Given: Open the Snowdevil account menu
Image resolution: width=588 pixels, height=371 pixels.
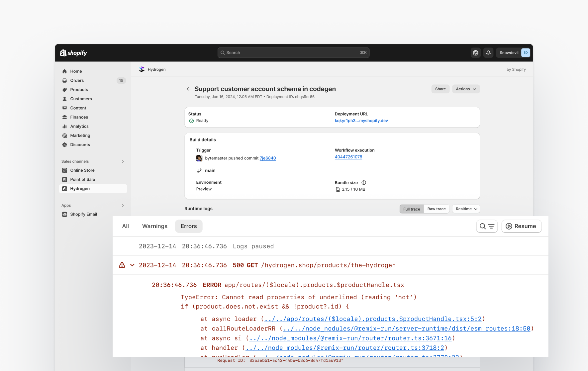Looking at the screenshot, I should pos(513,53).
